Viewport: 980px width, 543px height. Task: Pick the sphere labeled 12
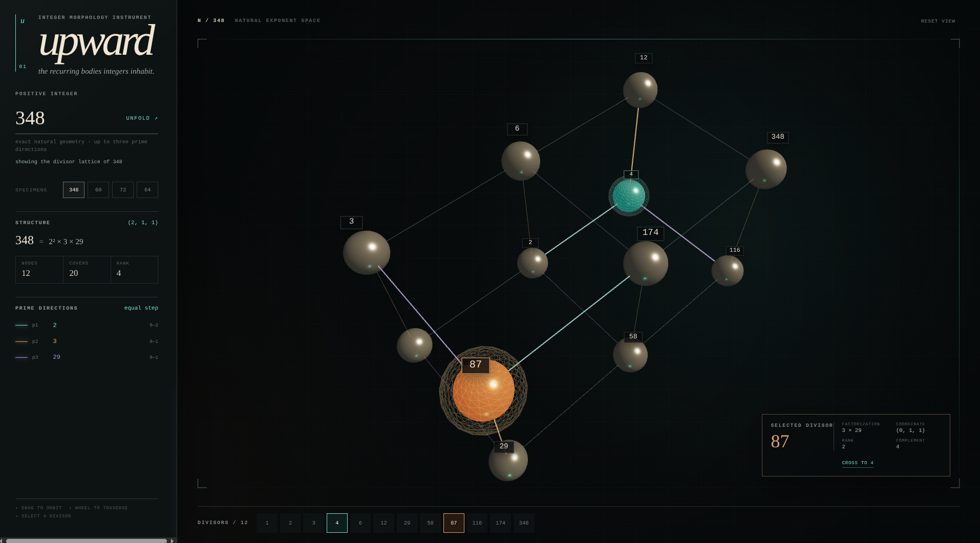pyautogui.click(x=640, y=90)
